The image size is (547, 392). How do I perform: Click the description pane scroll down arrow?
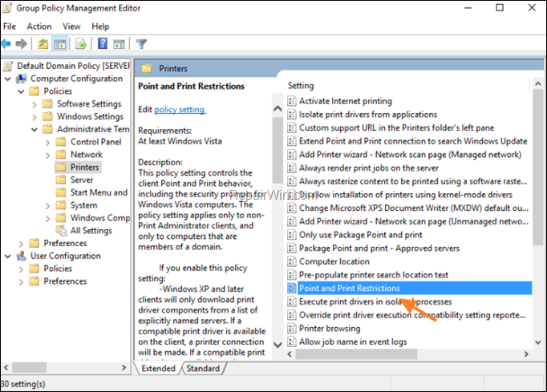(x=278, y=345)
